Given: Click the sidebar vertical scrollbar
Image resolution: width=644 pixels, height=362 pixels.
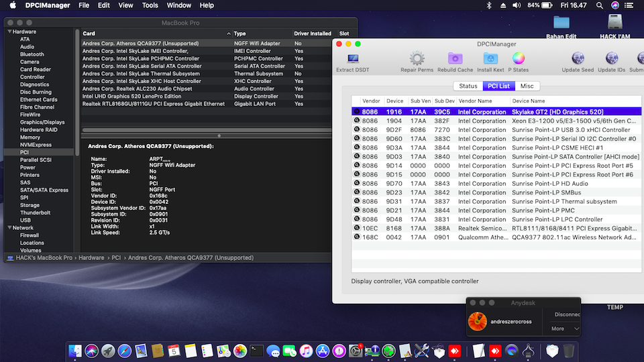Looking at the screenshot, I should click(76, 92).
